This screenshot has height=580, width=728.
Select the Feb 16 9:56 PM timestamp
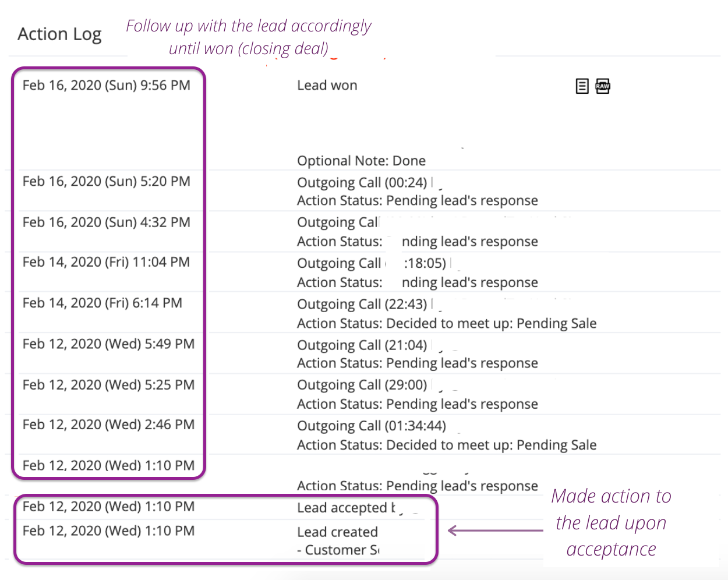106,86
